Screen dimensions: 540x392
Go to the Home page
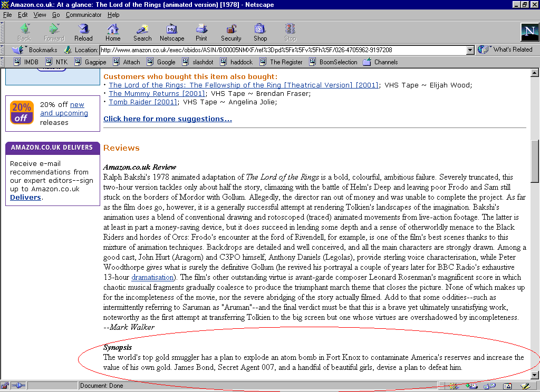click(113, 32)
